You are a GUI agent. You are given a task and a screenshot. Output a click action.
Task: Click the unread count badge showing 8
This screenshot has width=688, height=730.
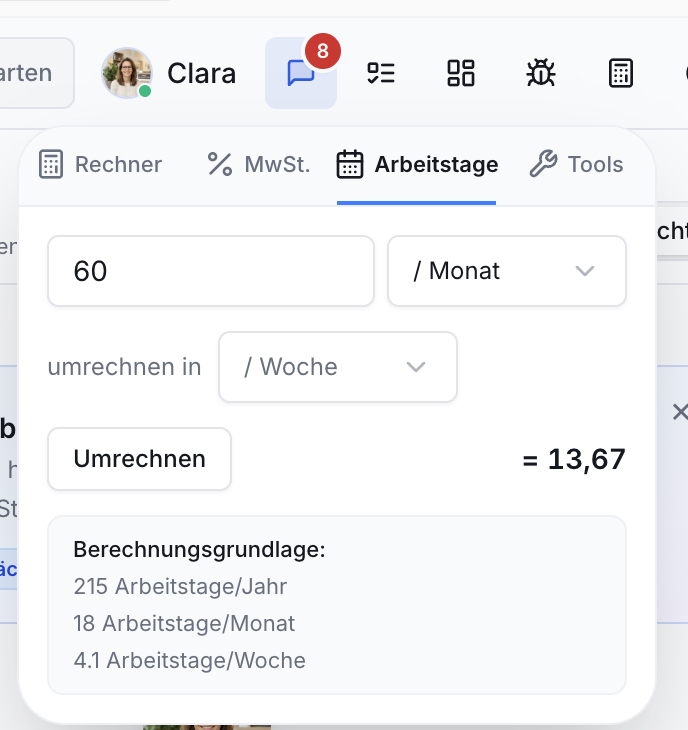click(x=323, y=51)
